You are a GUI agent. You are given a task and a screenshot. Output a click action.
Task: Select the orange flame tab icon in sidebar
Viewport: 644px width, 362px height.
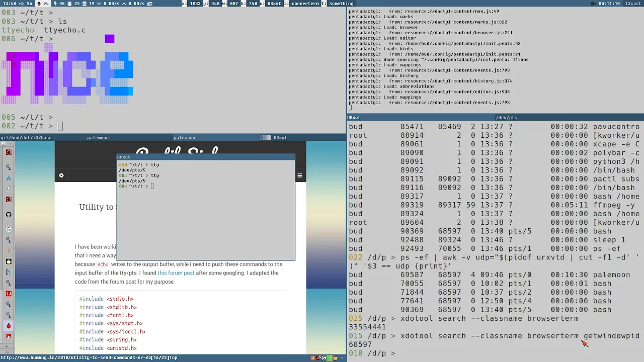[9, 251]
